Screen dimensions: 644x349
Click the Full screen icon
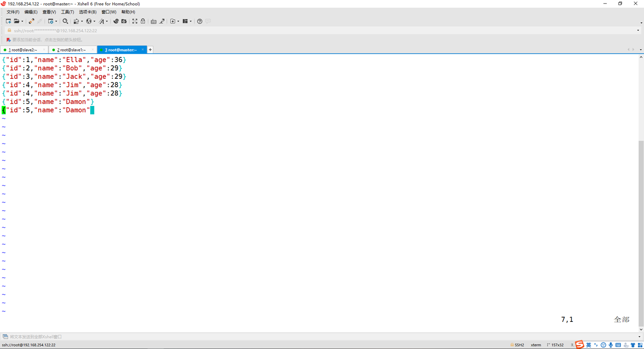(135, 21)
